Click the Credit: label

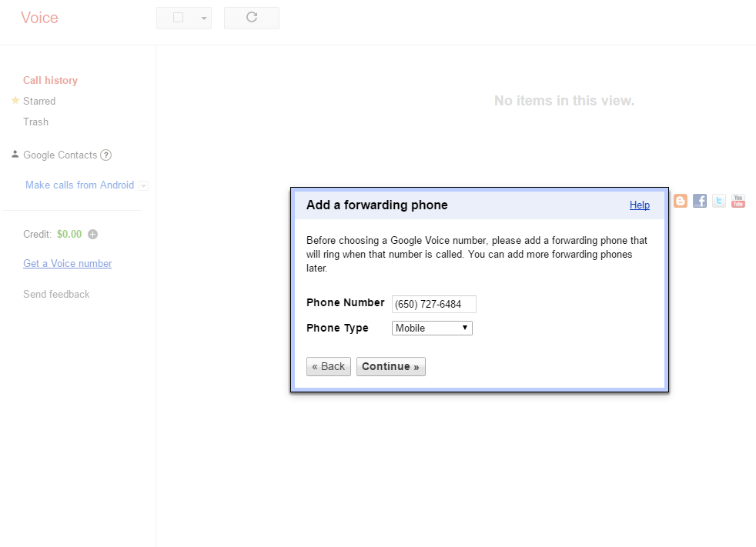click(37, 234)
